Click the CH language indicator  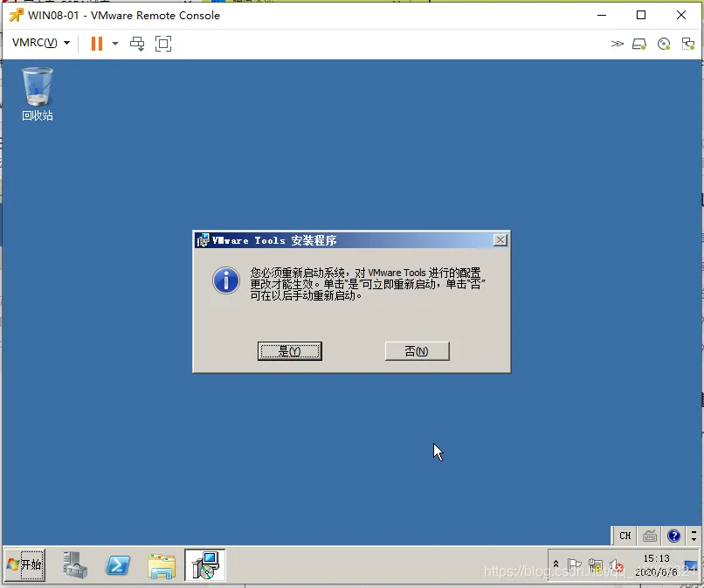[x=625, y=536]
